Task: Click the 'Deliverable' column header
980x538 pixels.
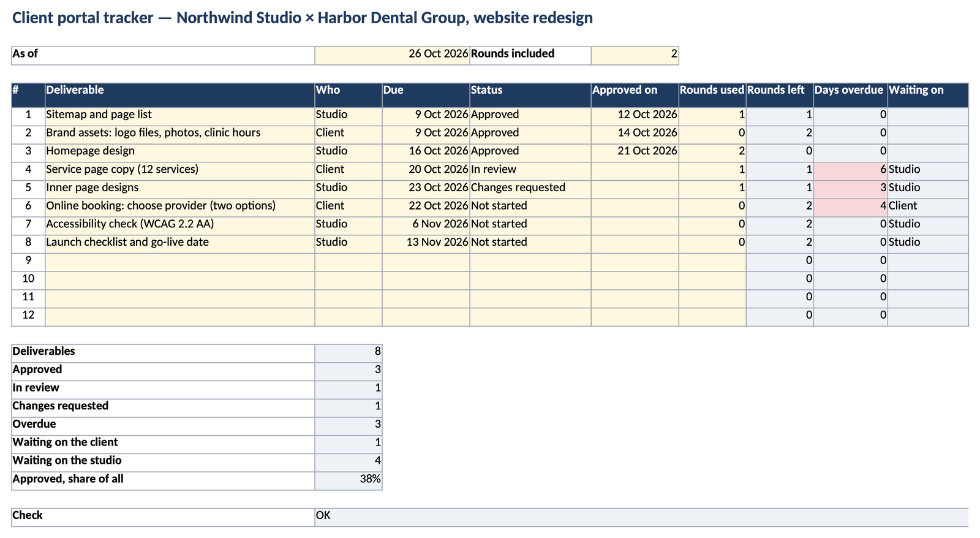Action: click(180, 96)
